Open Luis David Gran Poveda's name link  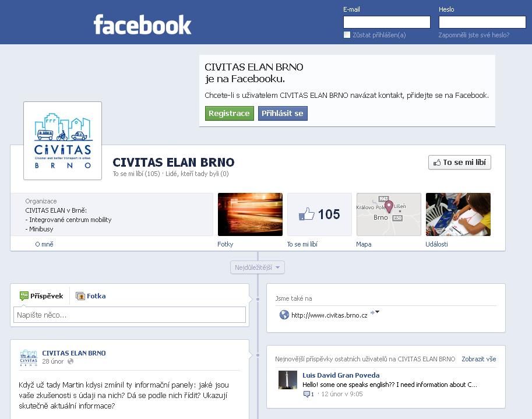(341, 375)
